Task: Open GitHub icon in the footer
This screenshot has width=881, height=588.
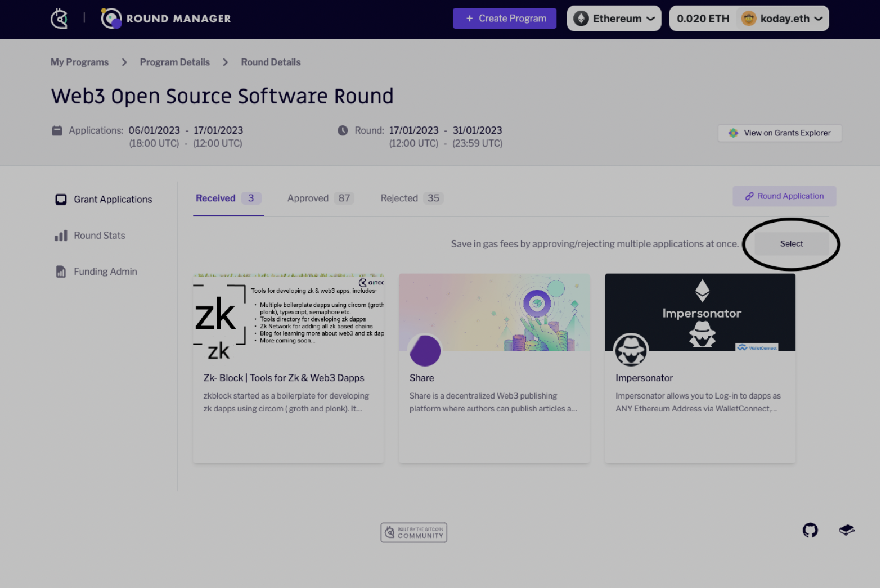Action: point(810,530)
